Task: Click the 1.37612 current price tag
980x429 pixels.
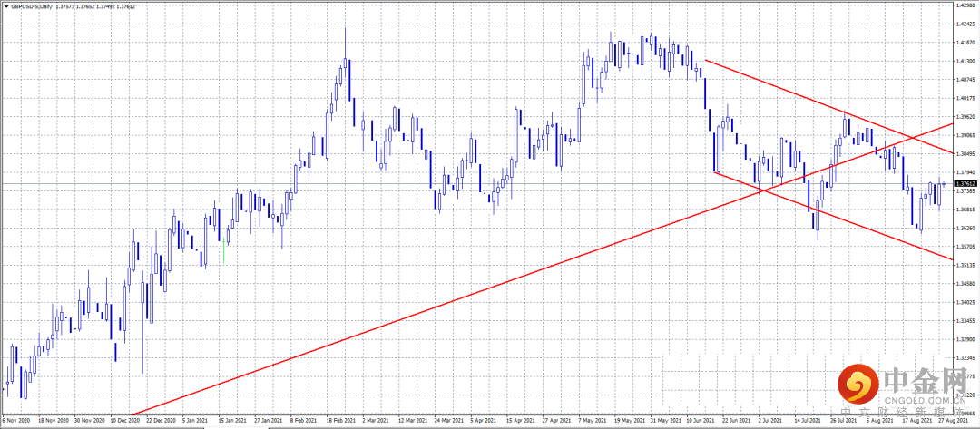Action: point(965,183)
